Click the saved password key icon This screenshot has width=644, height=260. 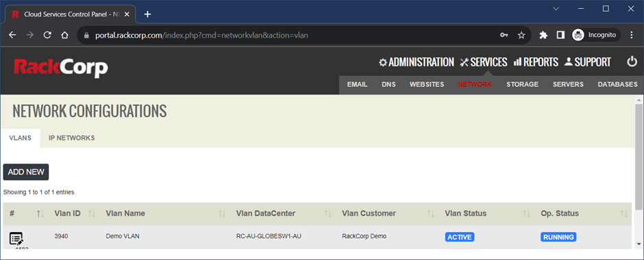(504, 36)
